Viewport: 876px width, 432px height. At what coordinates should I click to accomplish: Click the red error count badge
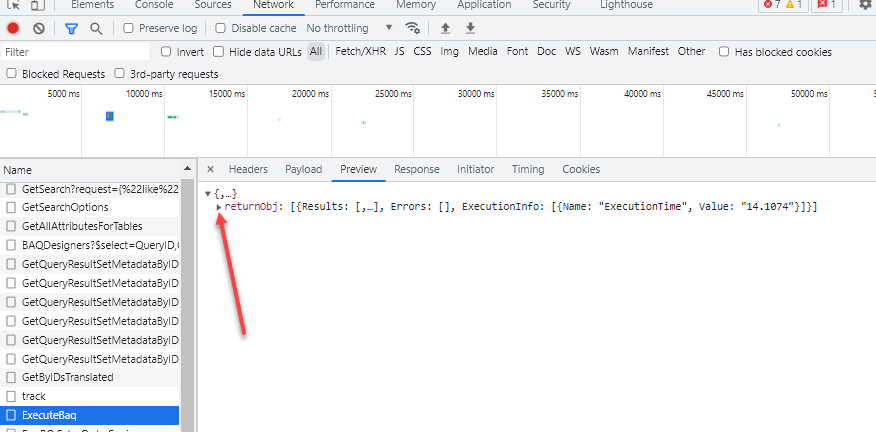point(772,5)
